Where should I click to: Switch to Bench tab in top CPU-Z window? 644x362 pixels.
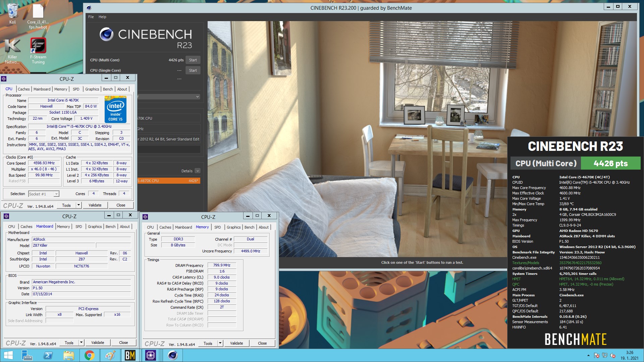point(108,89)
